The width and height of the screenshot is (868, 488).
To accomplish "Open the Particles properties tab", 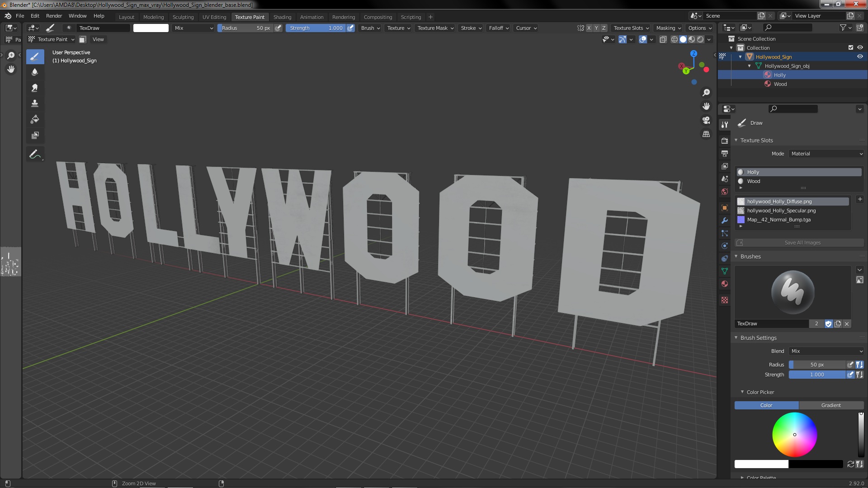I will pos(725,233).
